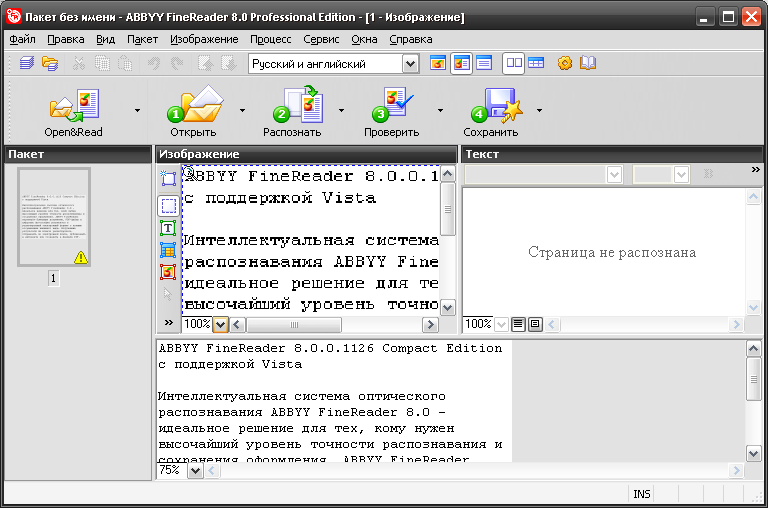Click the Открыть step 1 button

click(194, 112)
